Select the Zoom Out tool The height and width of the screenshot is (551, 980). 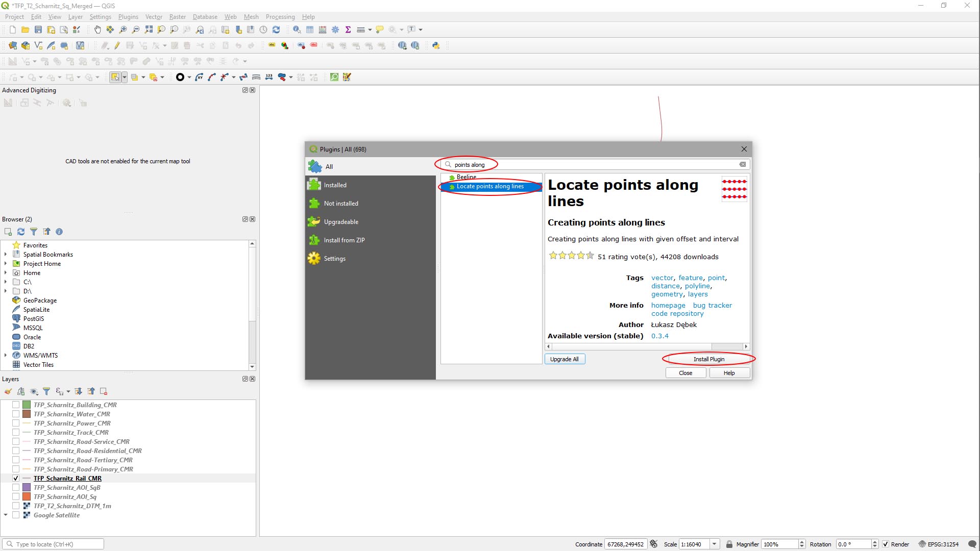[x=136, y=30]
